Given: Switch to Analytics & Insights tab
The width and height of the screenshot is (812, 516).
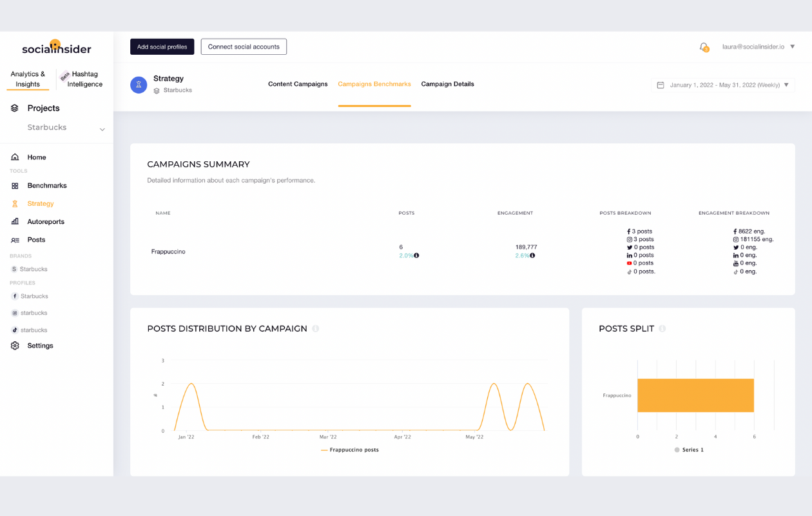Looking at the screenshot, I should [x=28, y=79].
